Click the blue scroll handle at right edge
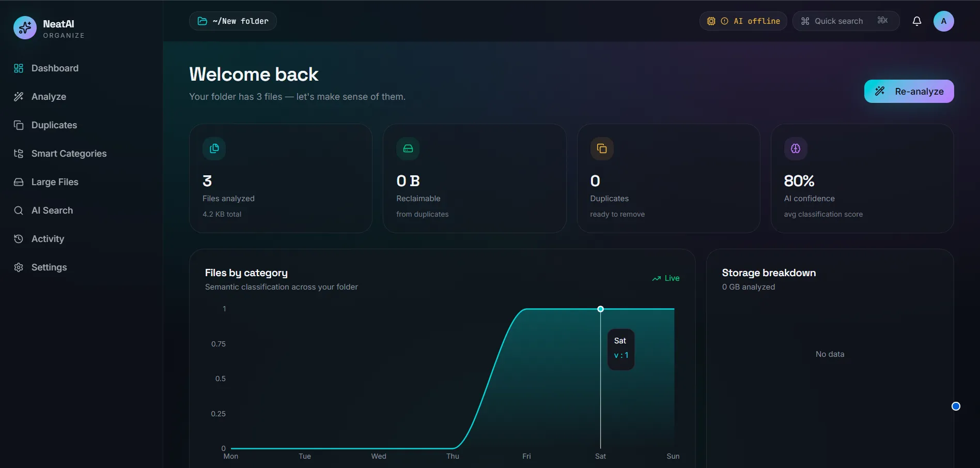This screenshot has height=468, width=980. click(956, 406)
